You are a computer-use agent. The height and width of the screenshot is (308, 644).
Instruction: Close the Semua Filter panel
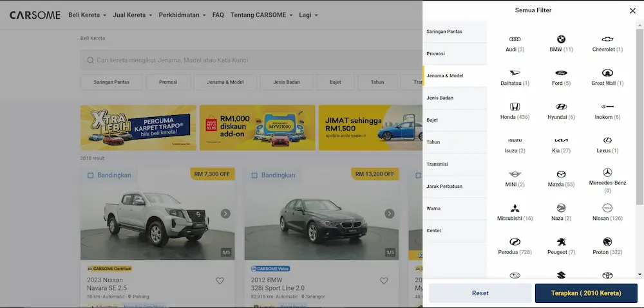click(632, 11)
